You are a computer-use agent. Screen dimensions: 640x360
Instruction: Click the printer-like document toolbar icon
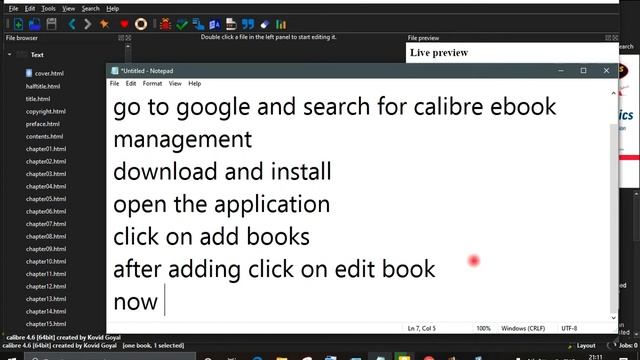[x=231, y=24]
